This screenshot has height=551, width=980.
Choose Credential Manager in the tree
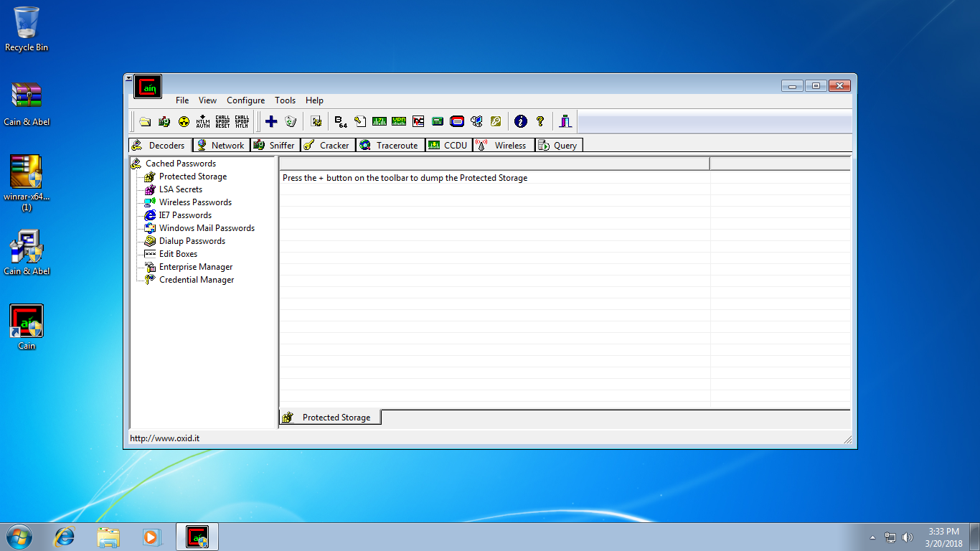pyautogui.click(x=196, y=280)
